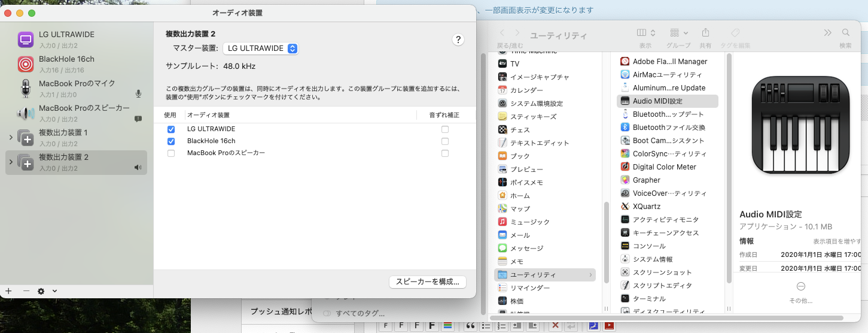868x333 pixels.
Task: Select MacBook Proのマイク input device
Action: coord(76,88)
